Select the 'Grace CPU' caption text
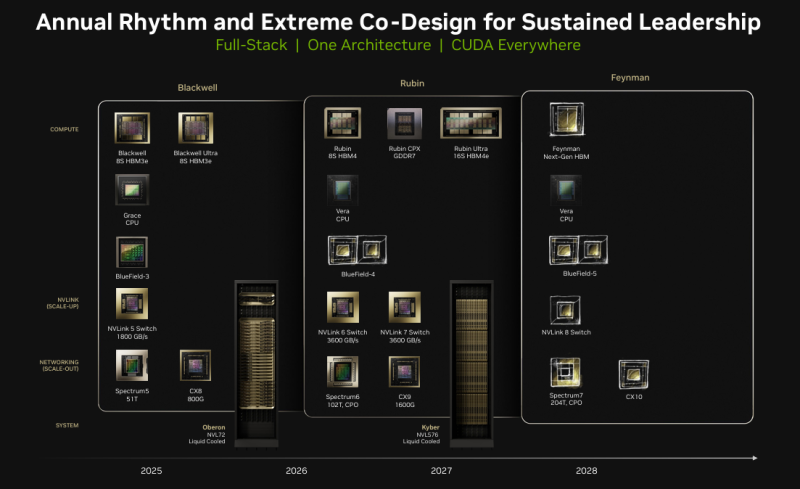The height and width of the screenshot is (489, 800). coord(132,219)
